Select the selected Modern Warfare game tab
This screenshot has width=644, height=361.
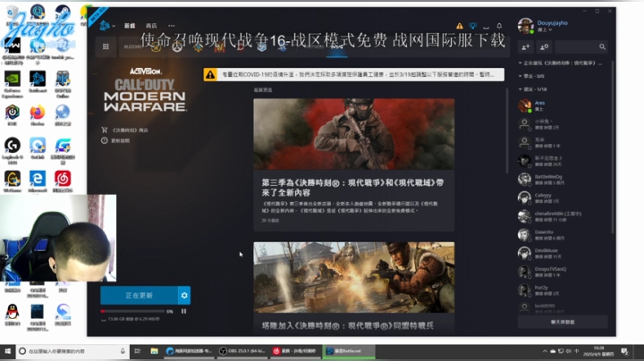[337, 47]
